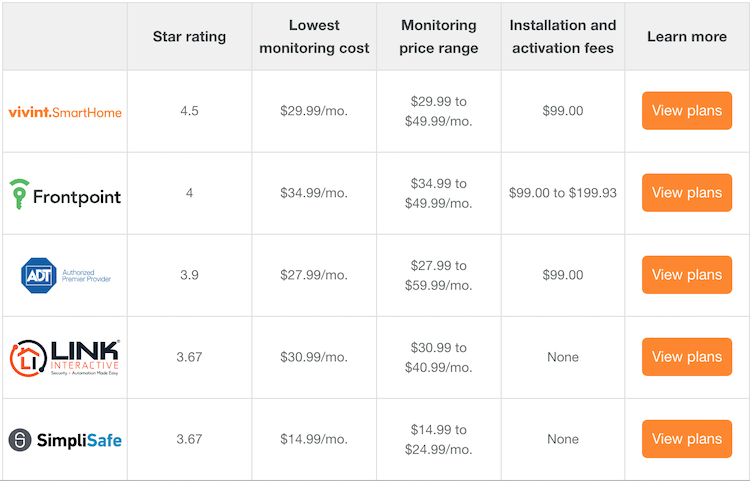View plans for Vivint SmartHome
The width and height of the screenshot is (750, 481).
coord(686,111)
